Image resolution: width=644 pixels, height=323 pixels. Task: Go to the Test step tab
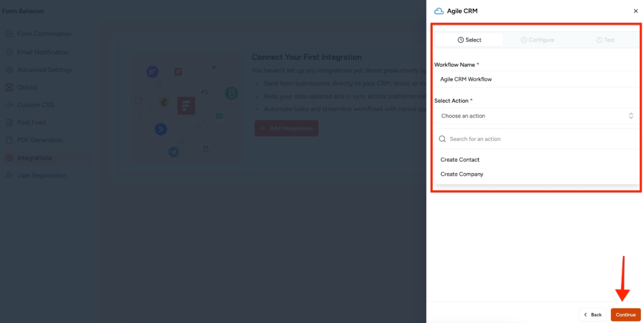pos(606,40)
